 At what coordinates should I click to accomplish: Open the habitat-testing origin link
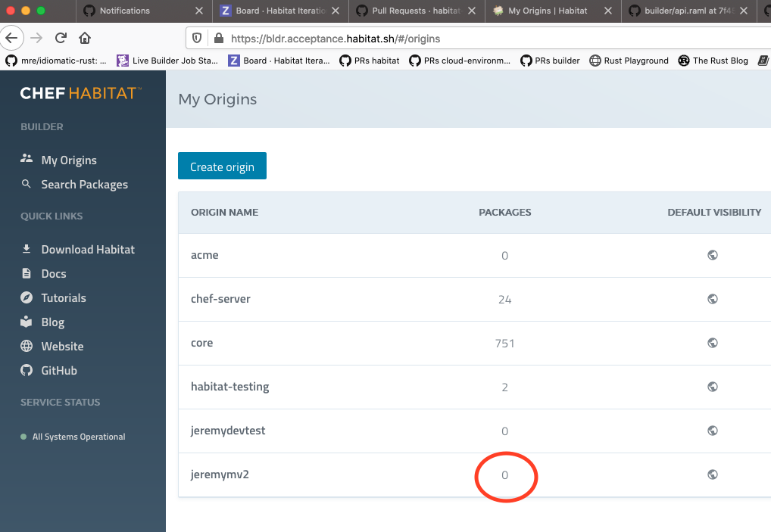[231, 386]
